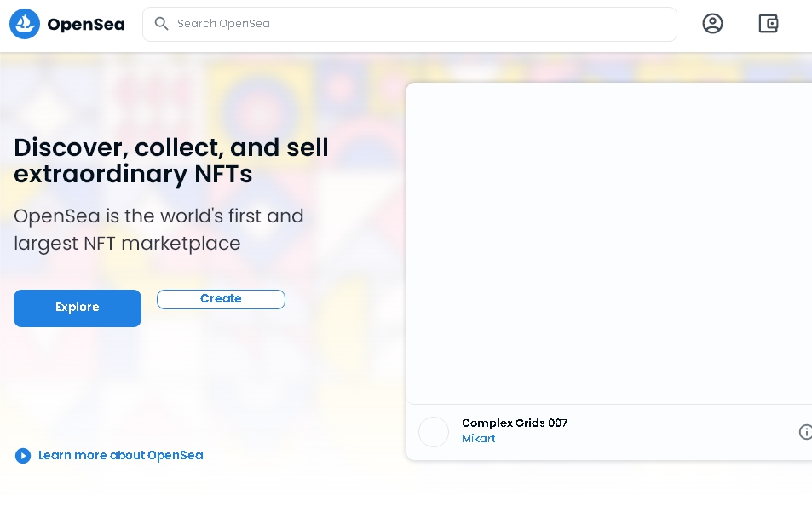
Task: Open the account profile icon
Action: (x=712, y=24)
